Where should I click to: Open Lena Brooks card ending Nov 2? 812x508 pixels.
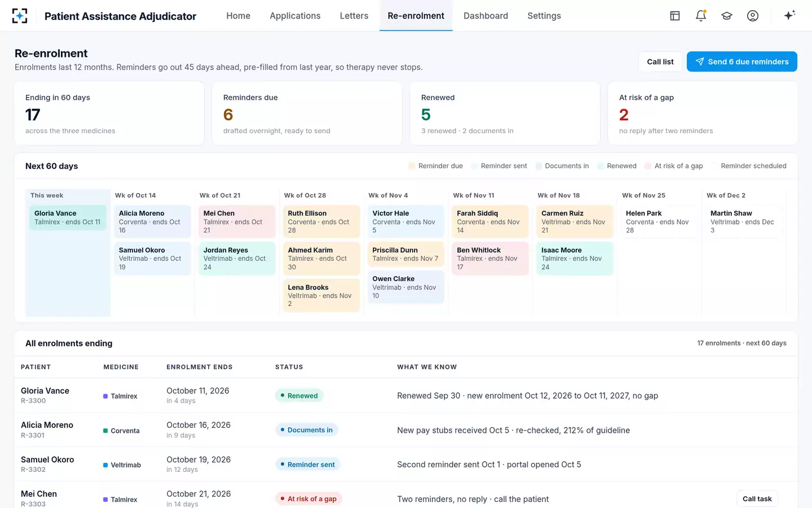(x=321, y=295)
